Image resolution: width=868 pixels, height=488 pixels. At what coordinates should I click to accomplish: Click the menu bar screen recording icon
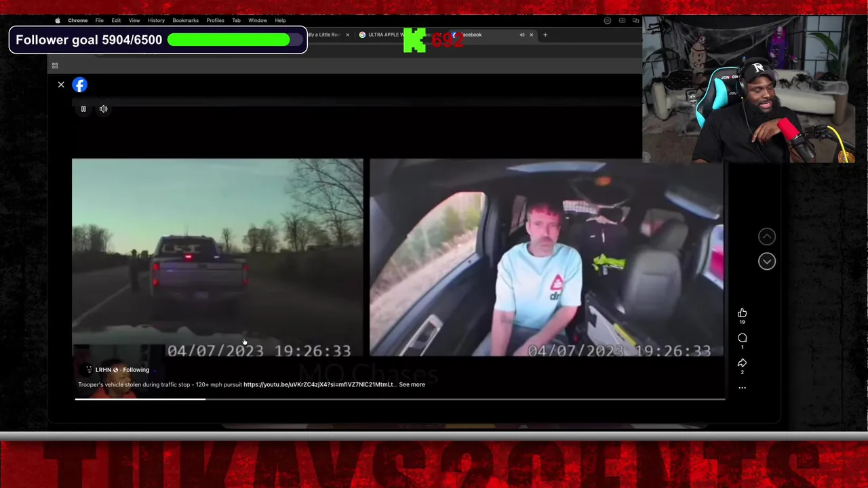[622, 20]
